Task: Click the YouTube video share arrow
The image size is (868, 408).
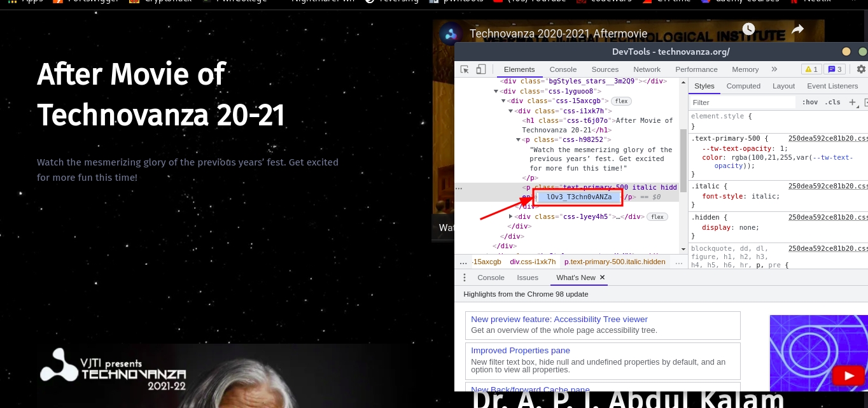Action: click(797, 29)
